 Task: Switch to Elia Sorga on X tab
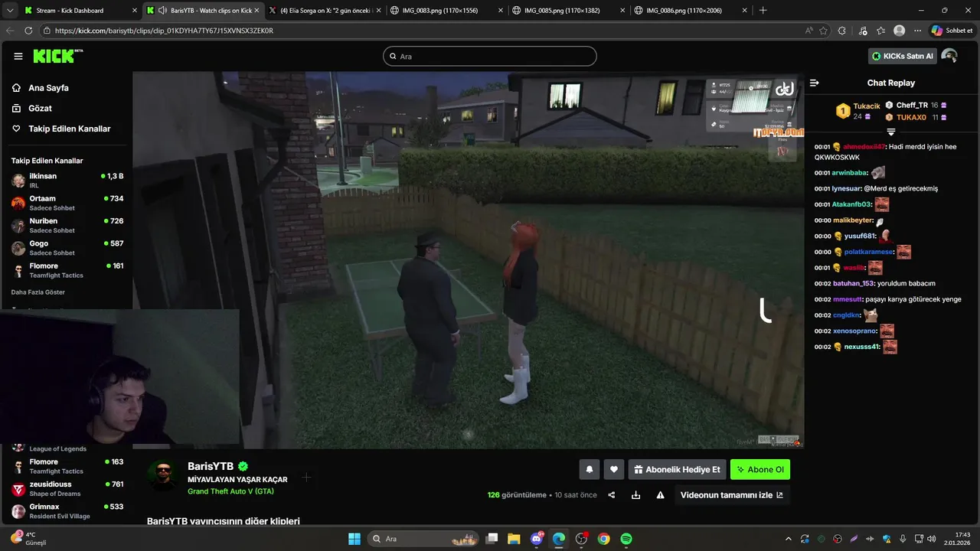(x=325, y=11)
